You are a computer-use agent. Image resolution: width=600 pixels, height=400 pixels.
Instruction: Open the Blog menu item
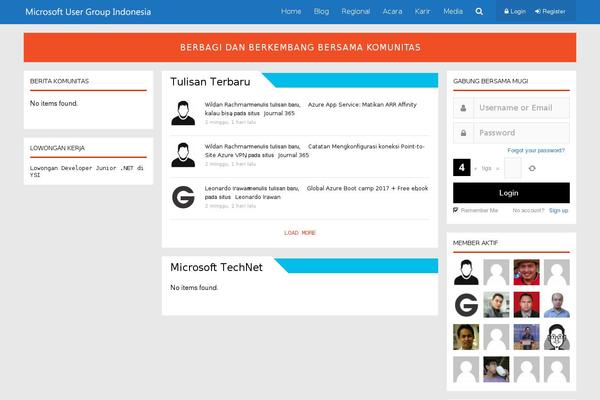tap(321, 11)
